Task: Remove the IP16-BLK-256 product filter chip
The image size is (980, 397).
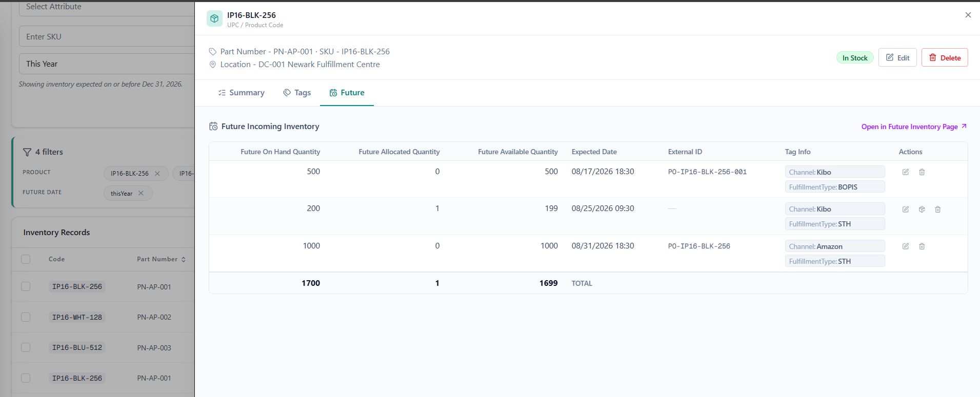Action: [x=157, y=174]
